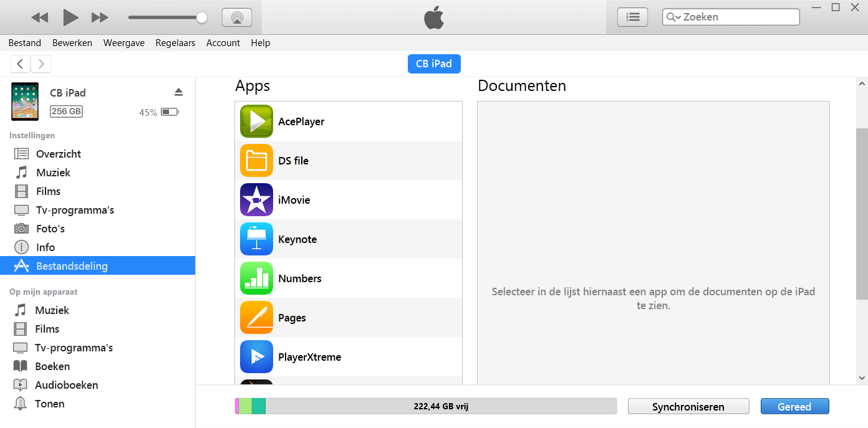Select Keynote in the apps list
Viewport: 868px width, 428px height.
(297, 239)
